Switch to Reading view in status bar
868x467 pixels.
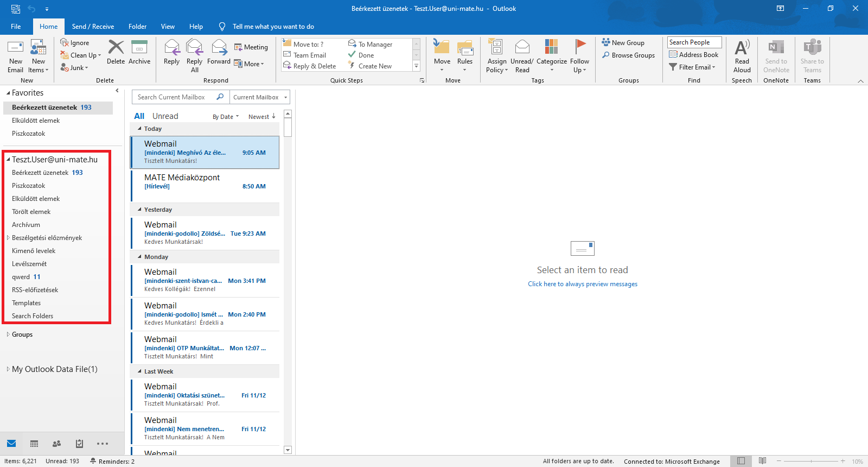point(762,461)
